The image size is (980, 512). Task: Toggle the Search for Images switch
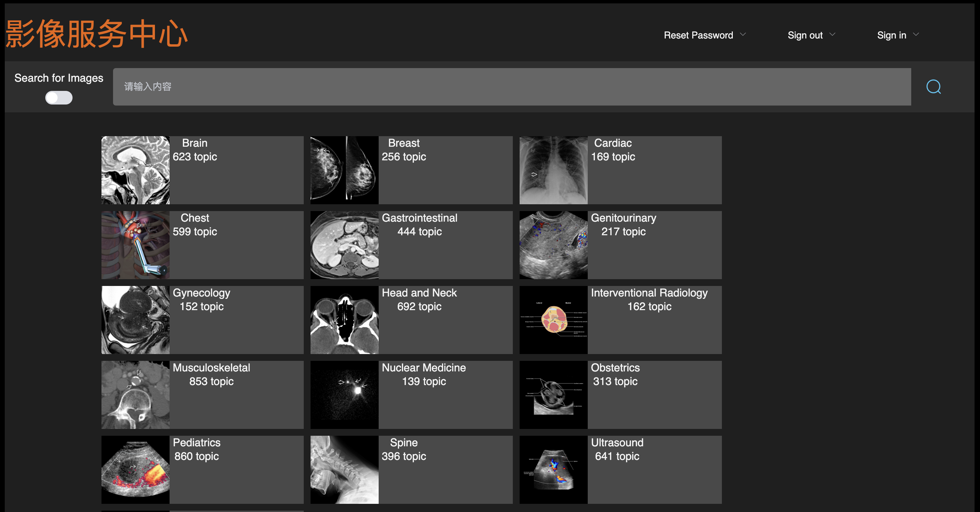59,98
